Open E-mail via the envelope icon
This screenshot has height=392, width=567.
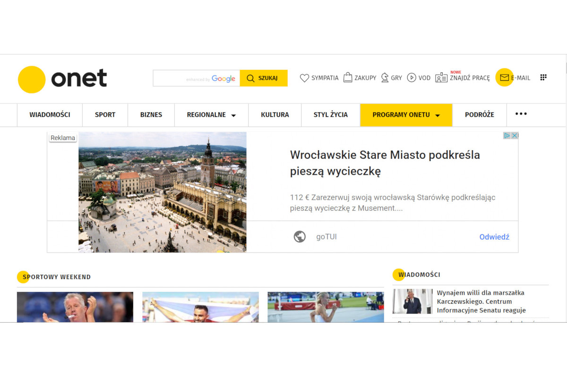pos(504,77)
